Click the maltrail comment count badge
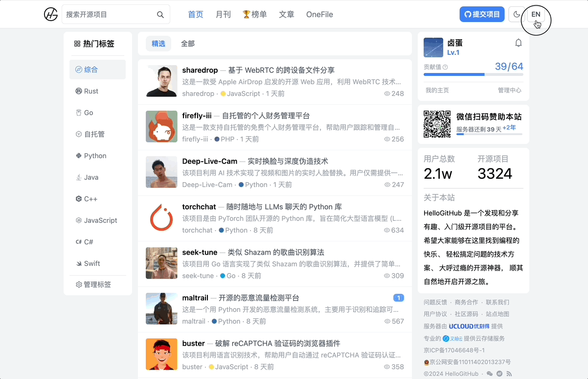The width and height of the screenshot is (588, 379). click(399, 298)
